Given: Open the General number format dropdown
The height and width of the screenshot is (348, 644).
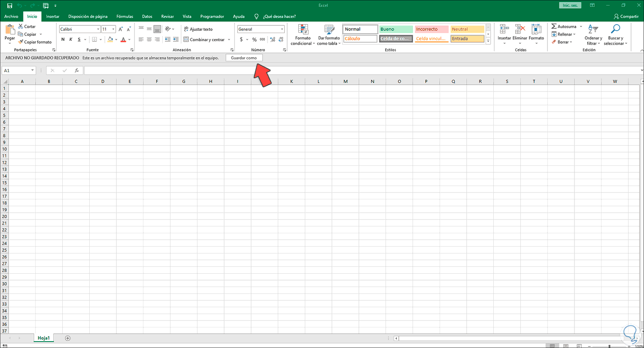Looking at the screenshot, I should pyautogui.click(x=281, y=29).
